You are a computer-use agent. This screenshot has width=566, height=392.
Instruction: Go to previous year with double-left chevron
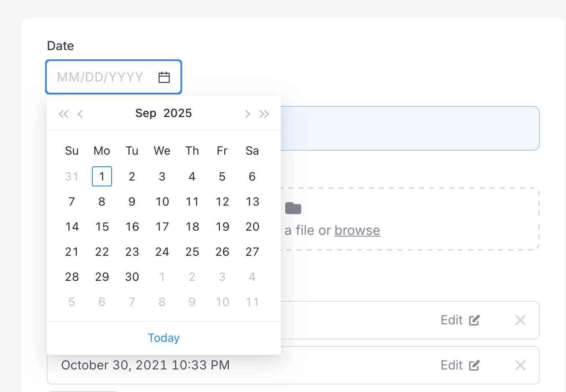click(63, 114)
